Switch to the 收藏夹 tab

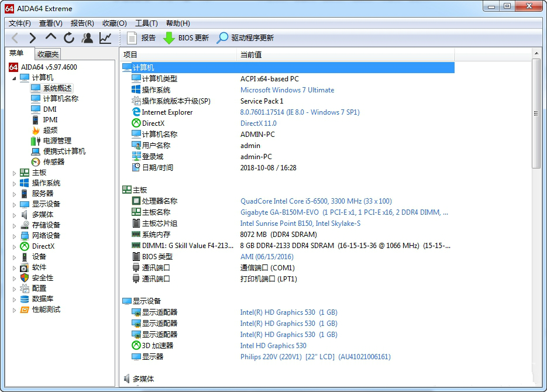48,54
